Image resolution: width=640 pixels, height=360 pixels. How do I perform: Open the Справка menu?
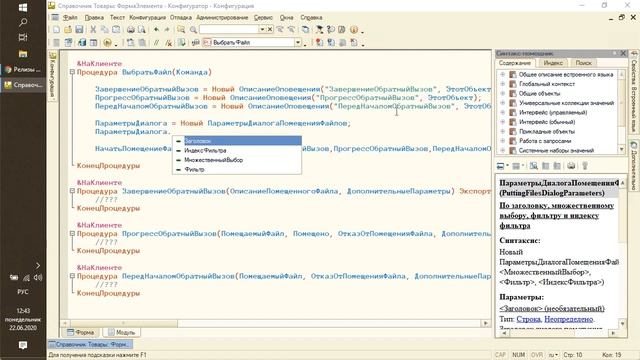[x=311, y=18]
